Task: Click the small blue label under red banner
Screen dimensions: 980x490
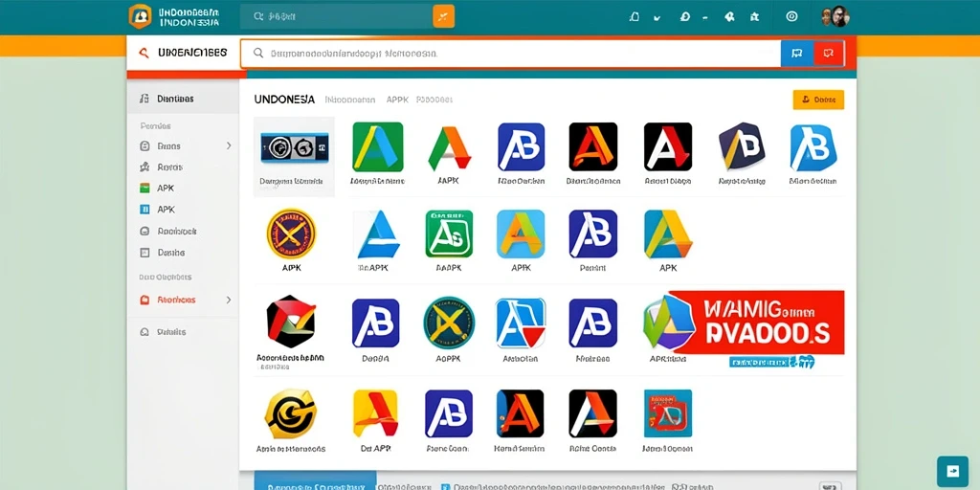Action: pyautogui.click(x=771, y=361)
